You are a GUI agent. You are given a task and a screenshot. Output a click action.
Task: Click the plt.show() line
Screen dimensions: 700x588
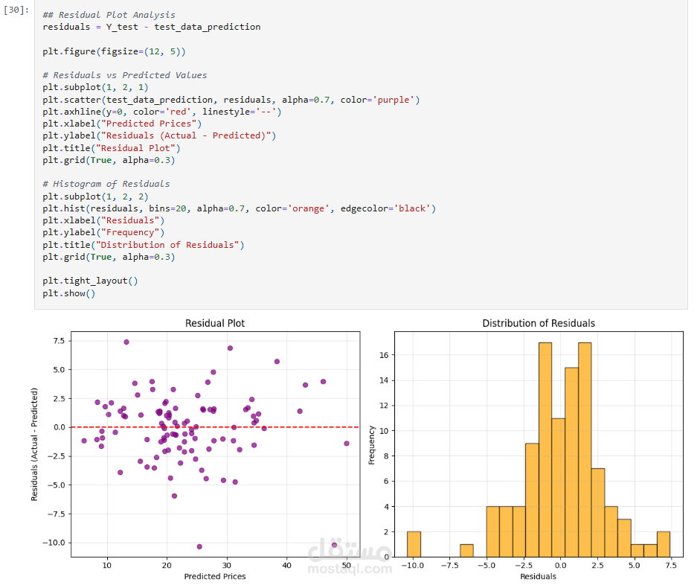pyautogui.click(x=68, y=293)
